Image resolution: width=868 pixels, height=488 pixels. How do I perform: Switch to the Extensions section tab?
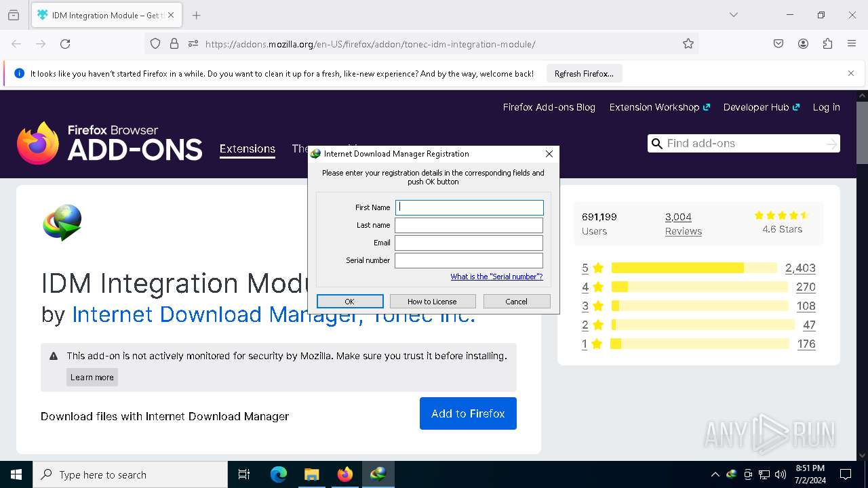coord(247,149)
